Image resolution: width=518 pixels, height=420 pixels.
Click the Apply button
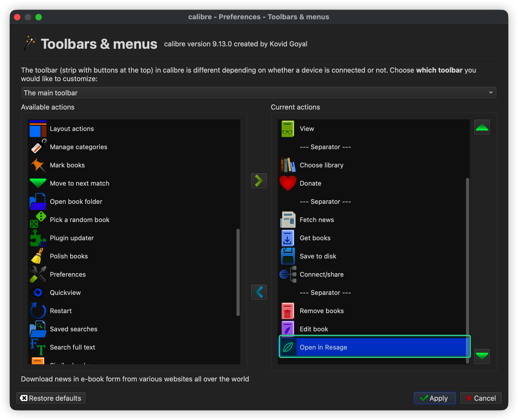[435, 398]
